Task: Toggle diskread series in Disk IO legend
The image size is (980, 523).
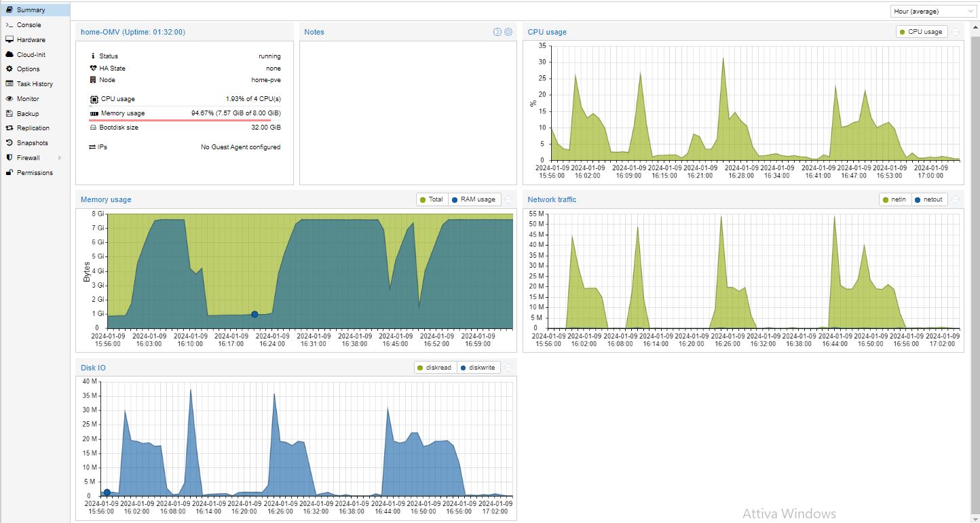Action: [436, 368]
